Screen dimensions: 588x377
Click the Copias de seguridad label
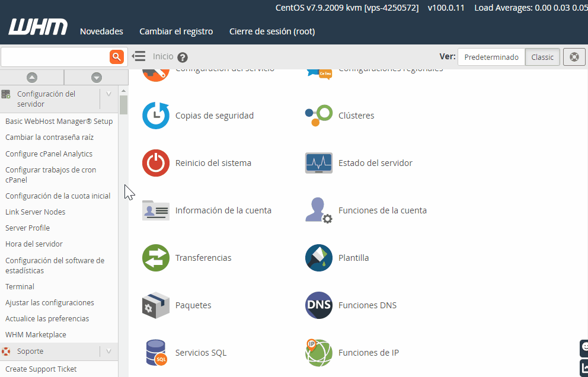[215, 116]
